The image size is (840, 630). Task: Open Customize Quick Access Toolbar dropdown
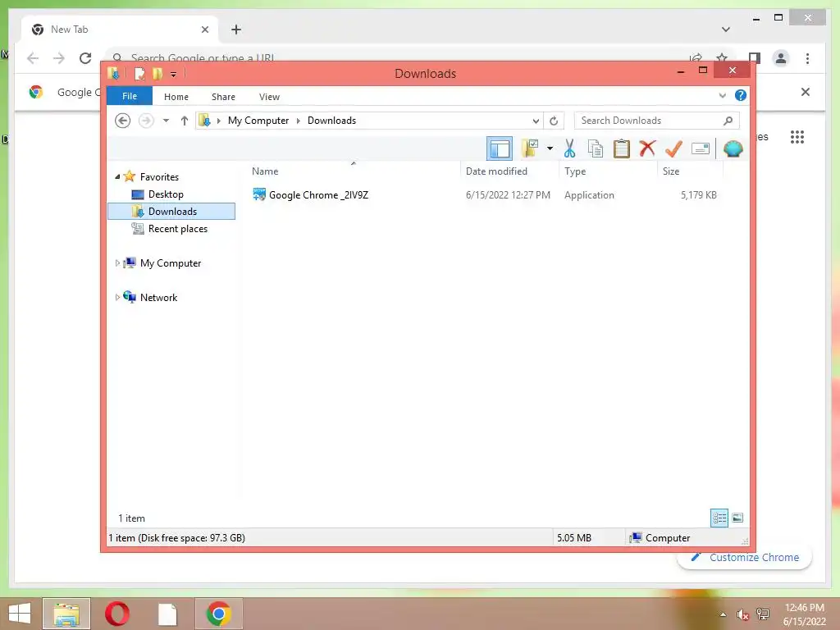tap(174, 74)
